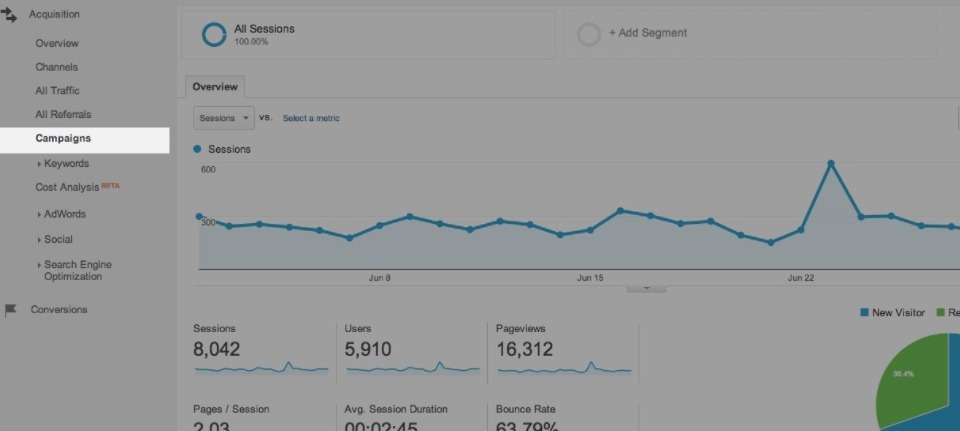Viewport: 960px width, 431px height.
Task: Click the Bounce Rate label
Action: coord(526,409)
